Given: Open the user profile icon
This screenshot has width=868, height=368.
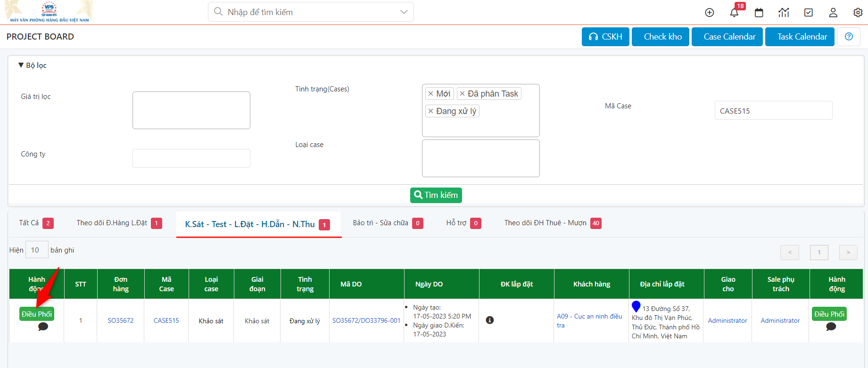Looking at the screenshot, I should tap(833, 13).
